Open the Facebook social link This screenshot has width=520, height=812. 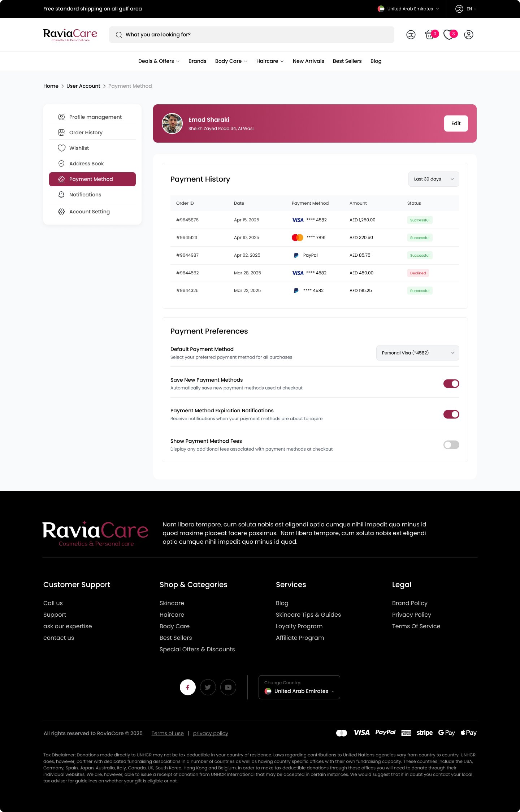click(x=188, y=687)
